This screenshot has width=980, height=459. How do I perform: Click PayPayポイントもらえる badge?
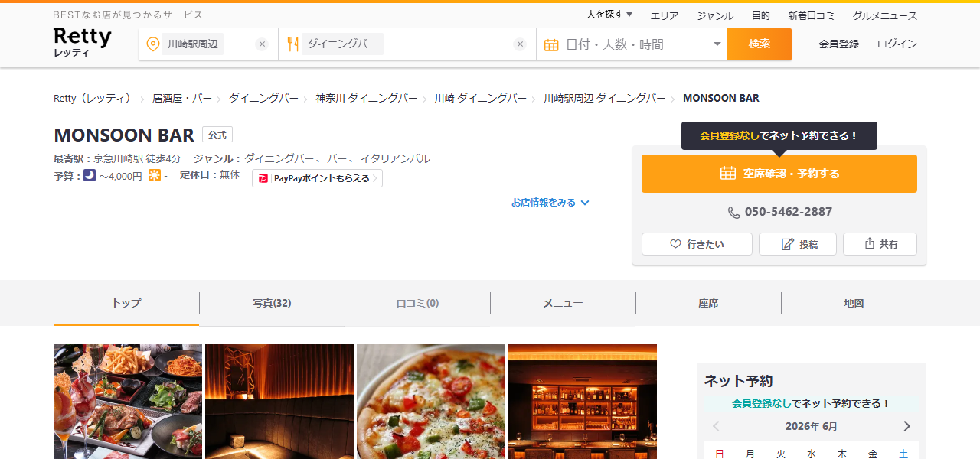[317, 178]
